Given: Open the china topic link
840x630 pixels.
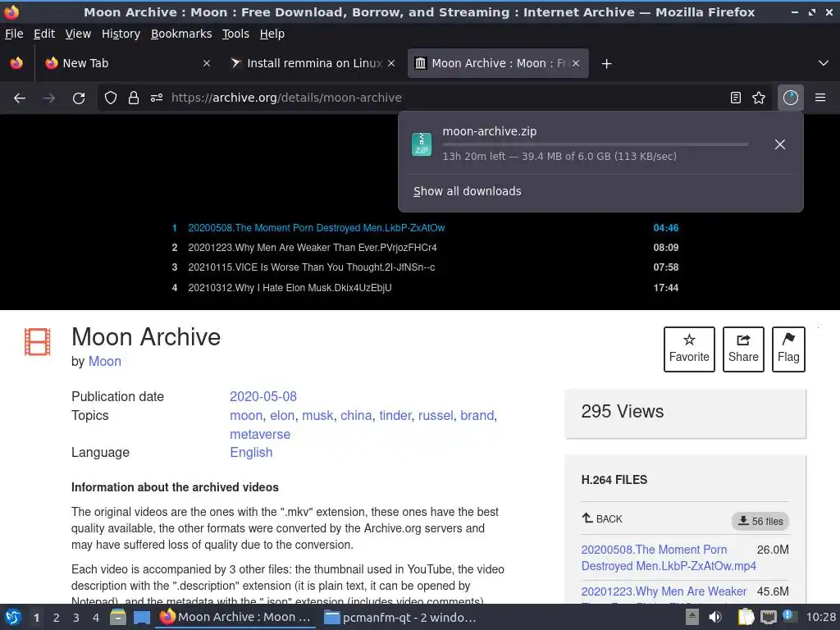Looking at the screenshot, I should [x=356, y=415].
